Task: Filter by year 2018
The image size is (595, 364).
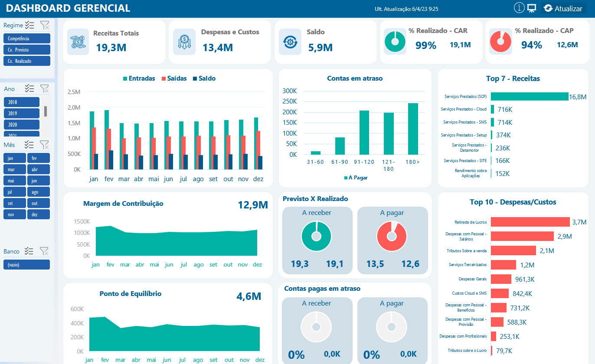Action: pyautogui.click(x=22, y=102)
